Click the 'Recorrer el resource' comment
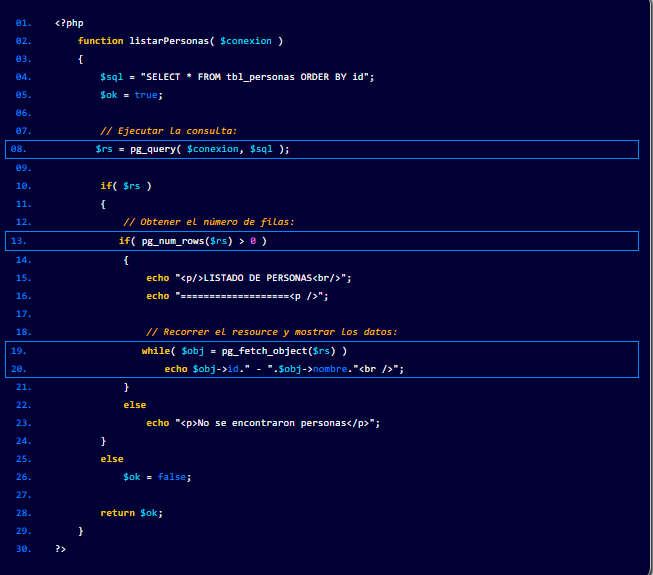Screen dimensions: 653x575 point(272,332)
